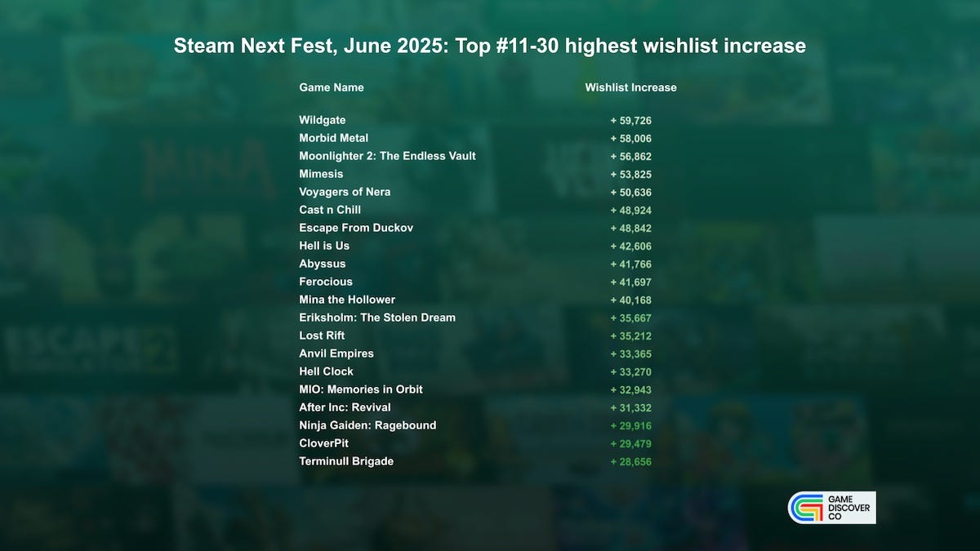Click the value '+ 32,943'
The width and height of the screenshot is (980, 551).
630,390
